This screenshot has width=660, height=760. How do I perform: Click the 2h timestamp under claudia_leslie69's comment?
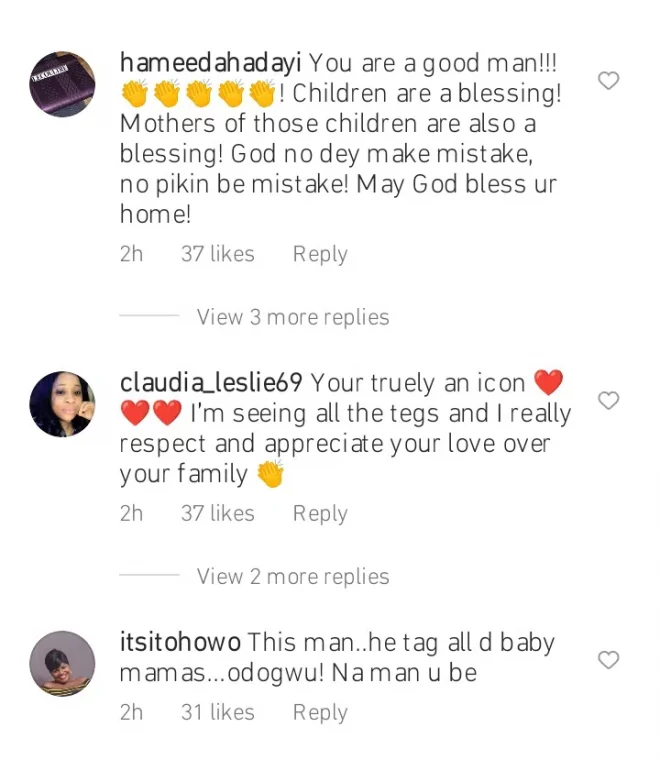point(131,513)
